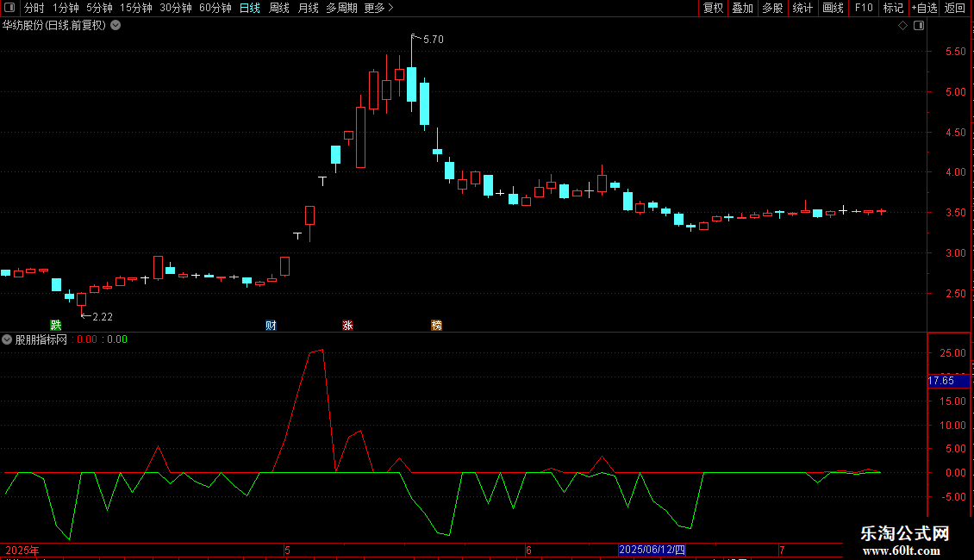Click the 复权 button

point(713,8)
